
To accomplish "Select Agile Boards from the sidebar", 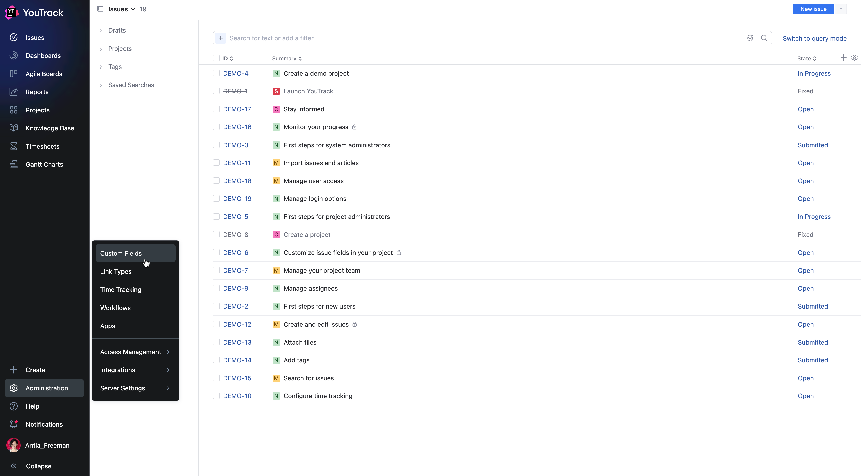I will point(44,73).
